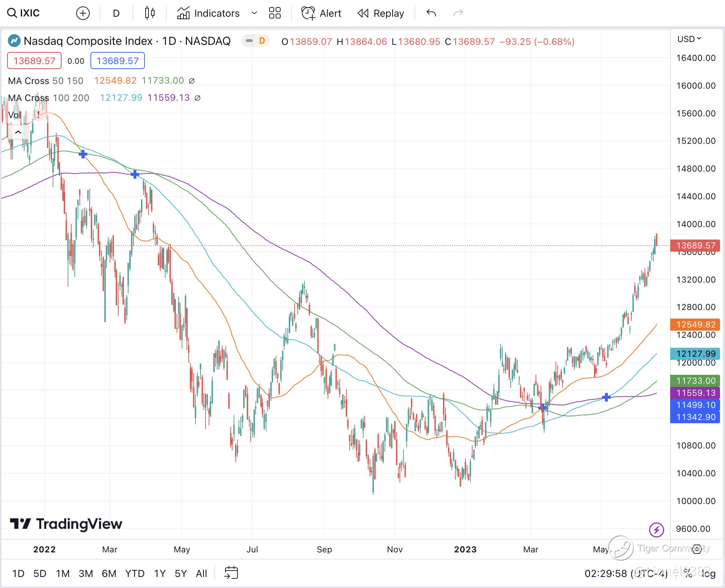Open the IXIC symbol search
The image size is (725, 588).
click(x=24, y=13)
